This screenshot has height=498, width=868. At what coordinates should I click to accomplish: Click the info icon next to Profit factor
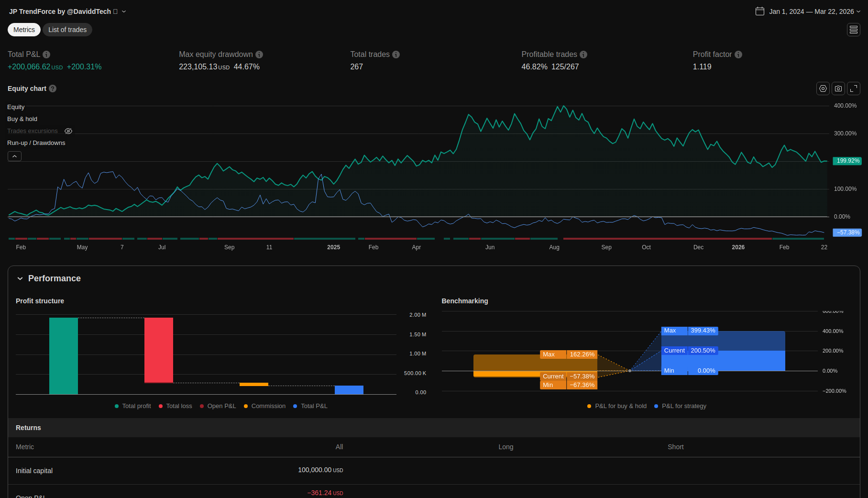738,55
